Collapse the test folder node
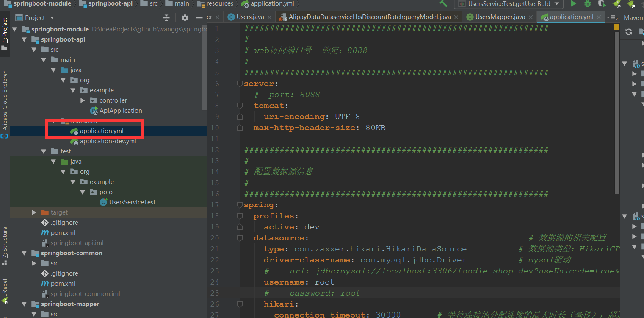This screenshot has height=318, width=644. pos(44,151)
